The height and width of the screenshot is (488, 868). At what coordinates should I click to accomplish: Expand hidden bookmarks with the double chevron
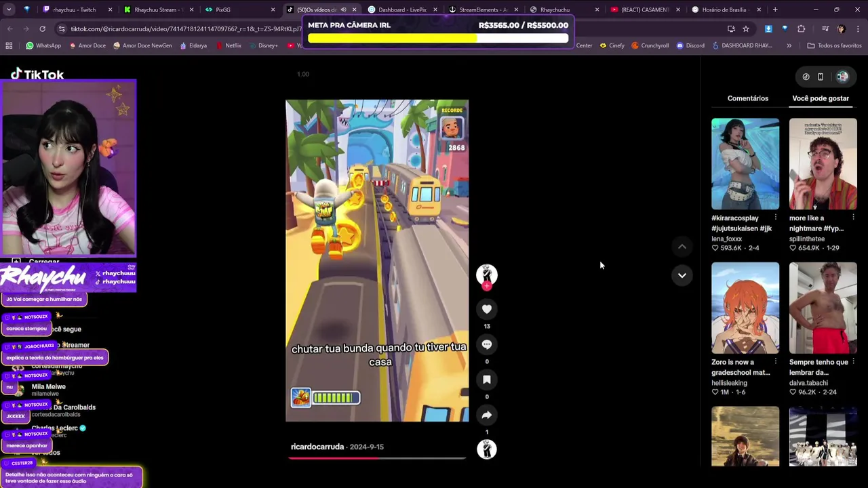(x=789, y=45)
